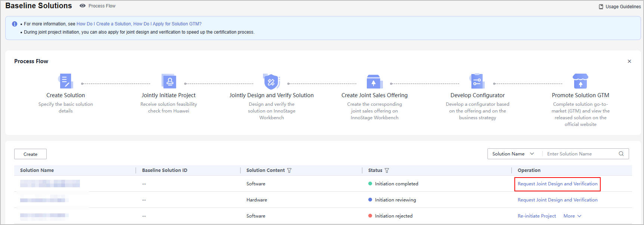The image size is (644, 225).
Task: Open the Solution Content column filter
Action: tap(289, 170)
